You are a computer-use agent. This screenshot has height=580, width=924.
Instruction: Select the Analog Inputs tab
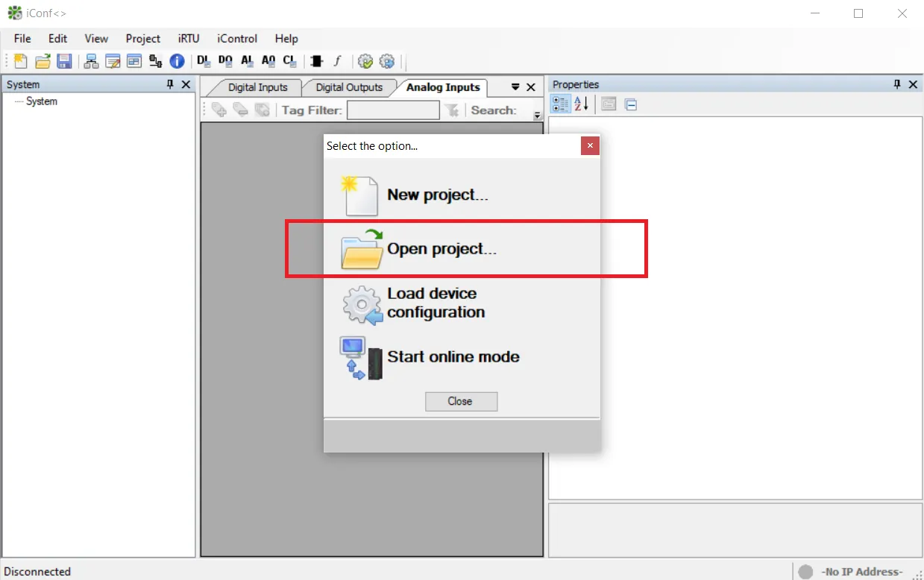pos(443,87)
